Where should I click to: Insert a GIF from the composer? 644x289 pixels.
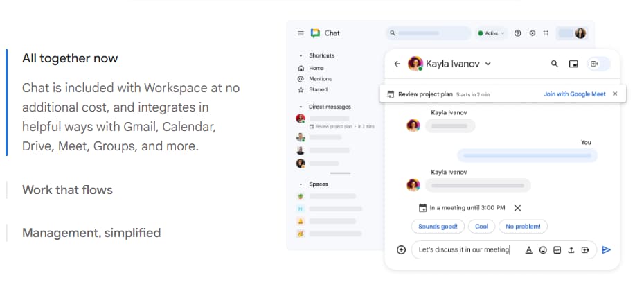tap(557, 249)
